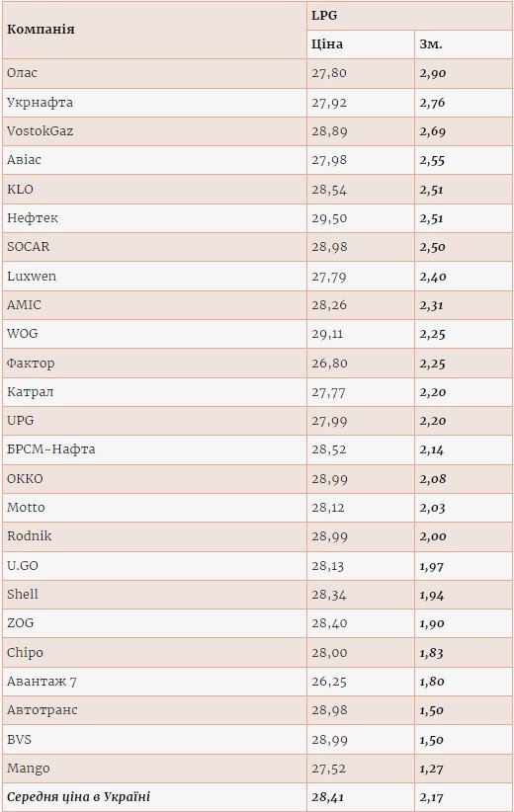514x812 pixels.
Task: Select SOCAR price 28,98
Action: (329, 247)
